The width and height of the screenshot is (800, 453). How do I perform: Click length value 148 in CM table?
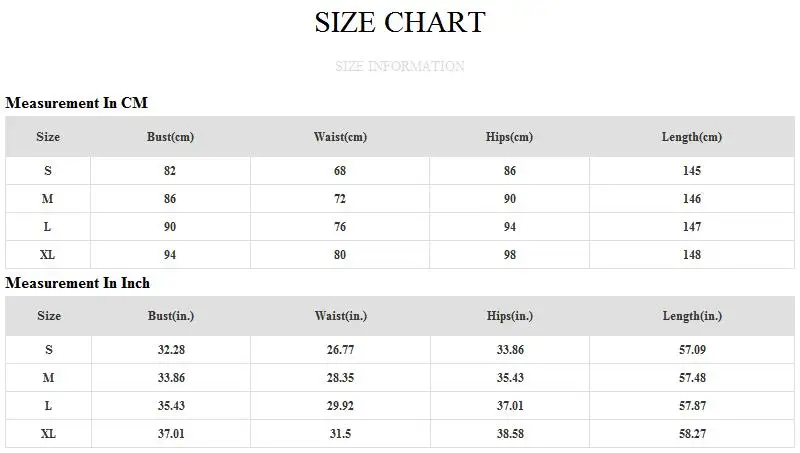tap(692, 255)
